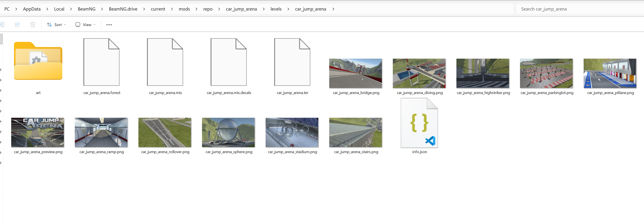Click the info.json file name label

pyautogui.click(x=420, y=152)
